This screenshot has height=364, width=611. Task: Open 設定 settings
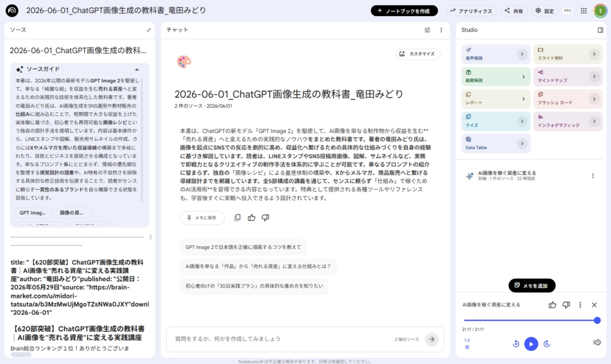click(x=544, y=11)
